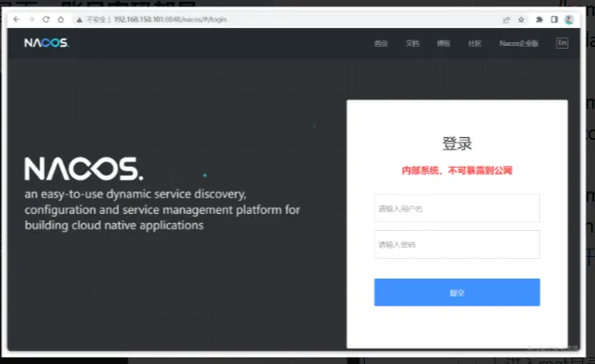This screenshot has width=595, height=364.
Task: Go to the 博客 navigation link
Action: [443, 43]
